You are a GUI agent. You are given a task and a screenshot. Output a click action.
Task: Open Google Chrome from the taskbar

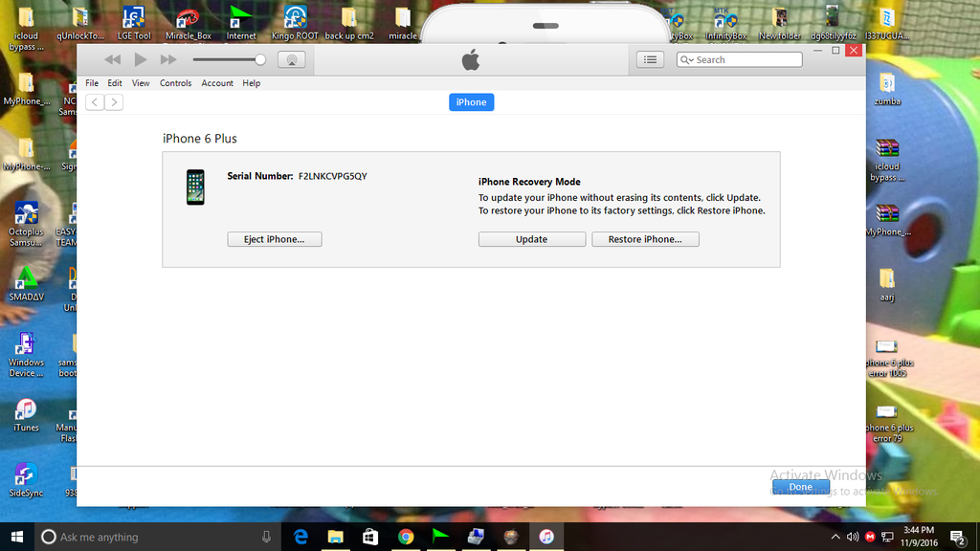[x=406, y=537]
